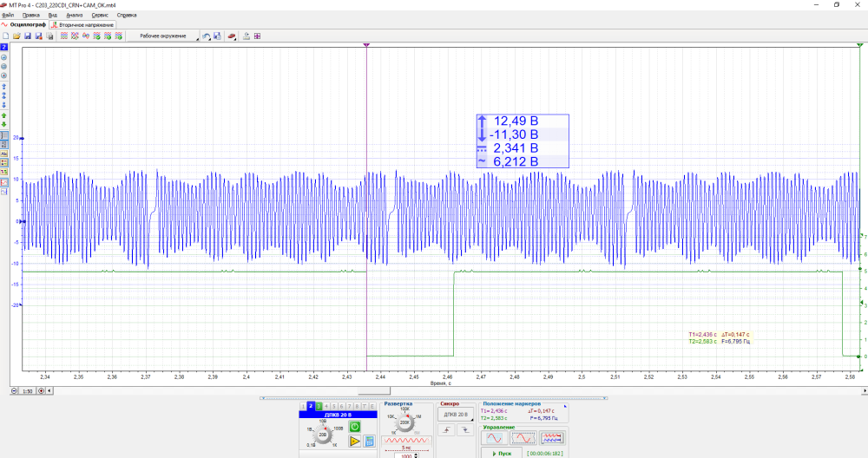868x458 pixels.
Task: Select falling edge trigger icon
Action: click(x=466, y=429)
